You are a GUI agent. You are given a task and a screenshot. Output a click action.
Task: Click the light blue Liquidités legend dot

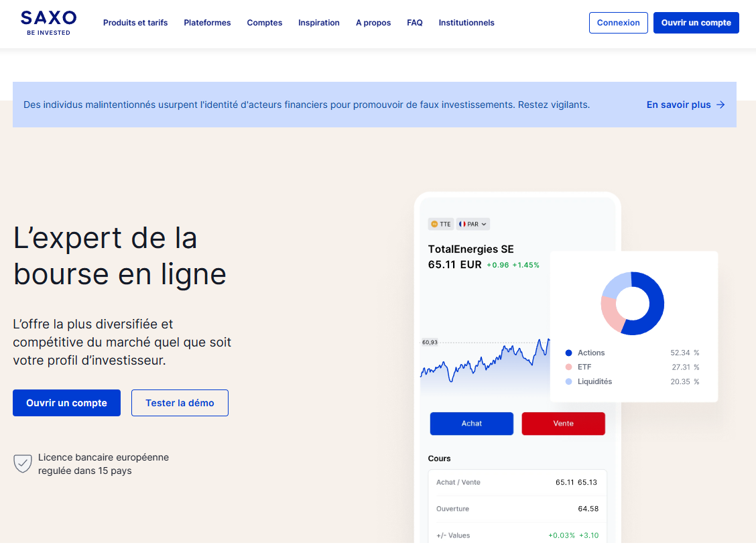568,381
